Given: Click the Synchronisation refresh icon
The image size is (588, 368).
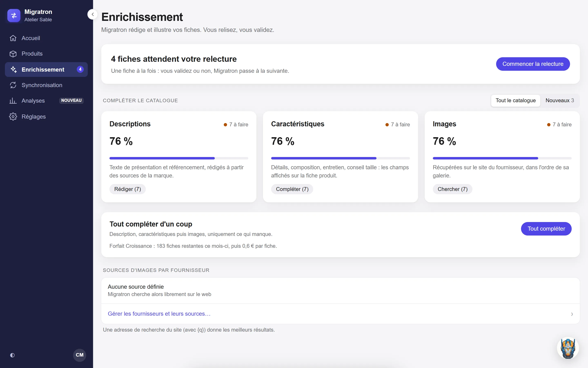Looking at the screenshot, I should [13, 85].
